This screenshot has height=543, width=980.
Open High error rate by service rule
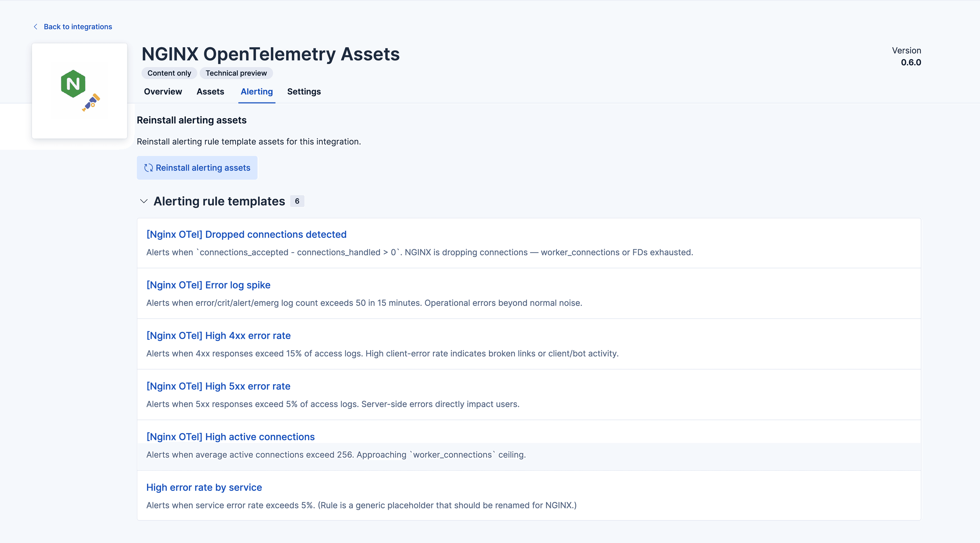coord(204,487)
